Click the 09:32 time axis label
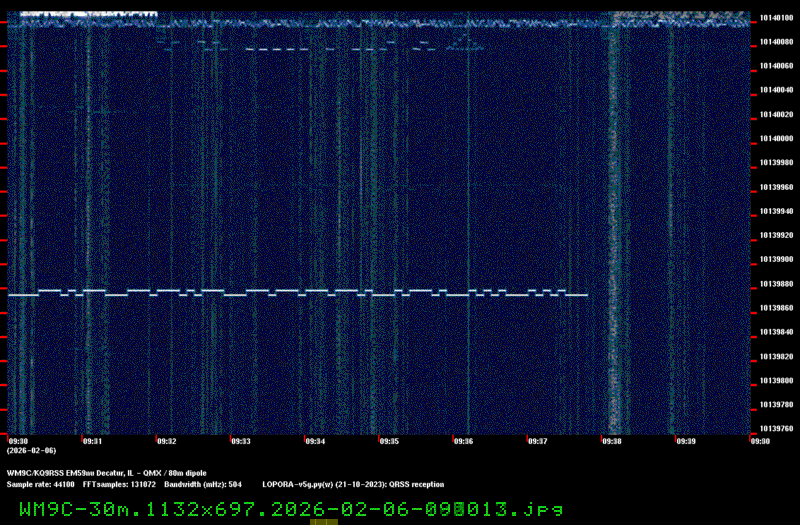800x525 pixels. point(166,440)
